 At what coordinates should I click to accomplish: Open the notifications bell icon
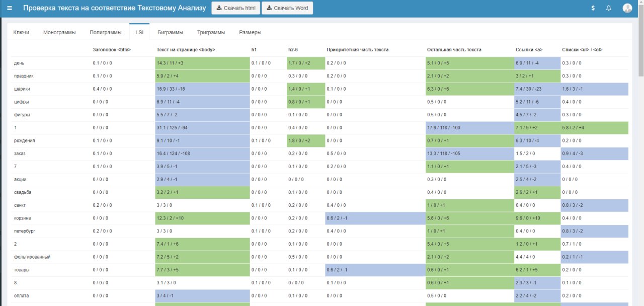coord(609,8)
